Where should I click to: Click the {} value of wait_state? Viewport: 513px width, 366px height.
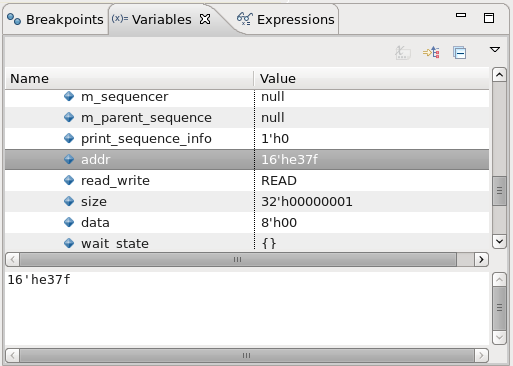coord(269,243)
